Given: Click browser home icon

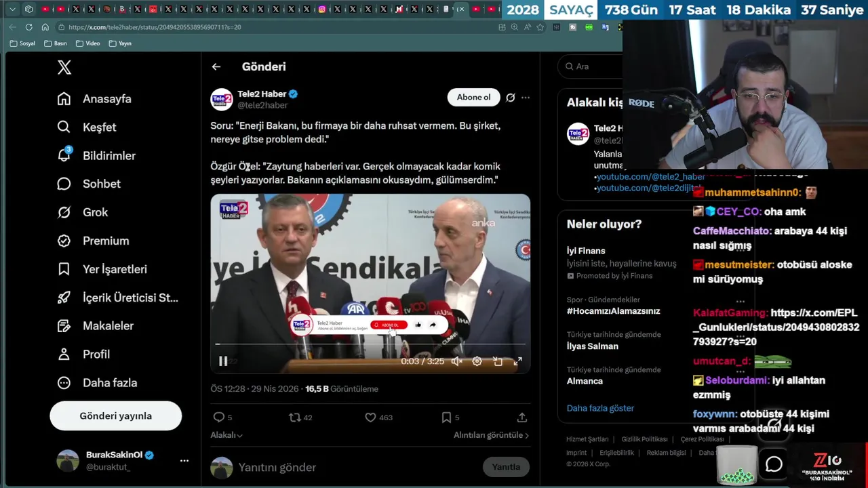Looking at the screenshot, I should (x=45, y=27).
